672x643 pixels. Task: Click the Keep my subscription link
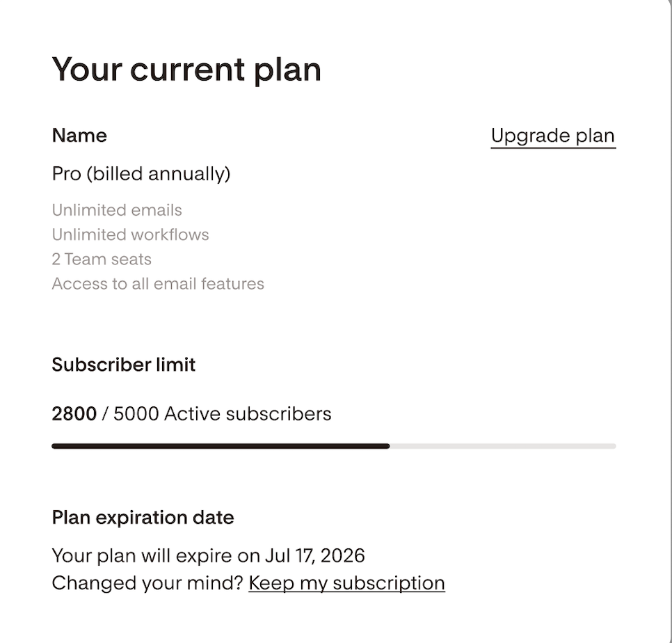pyautogui.click(x=346, y=582)
